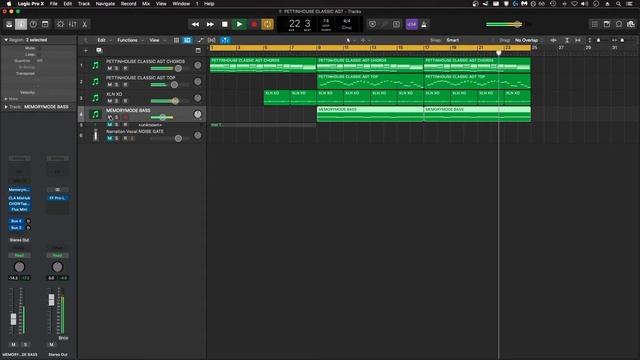Click the auto vertical zoom icon
Screen dimensions: 640x360
567,40
